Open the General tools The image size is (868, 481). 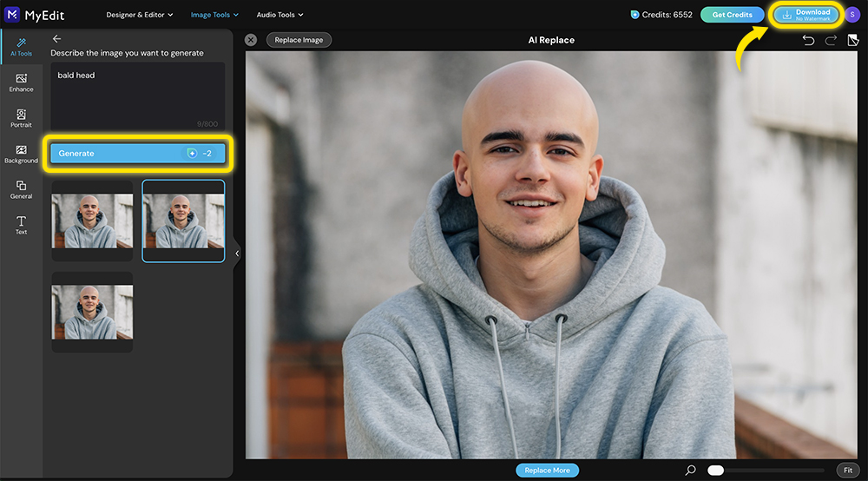21,190
